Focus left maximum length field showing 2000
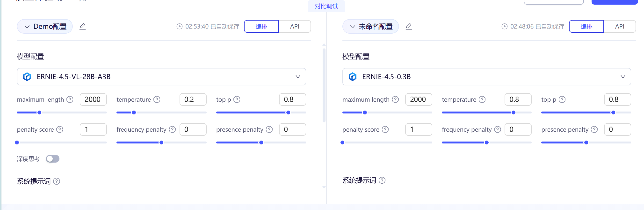Image resolution: width=644 pixels, height=210 pixels. point(93,100)
